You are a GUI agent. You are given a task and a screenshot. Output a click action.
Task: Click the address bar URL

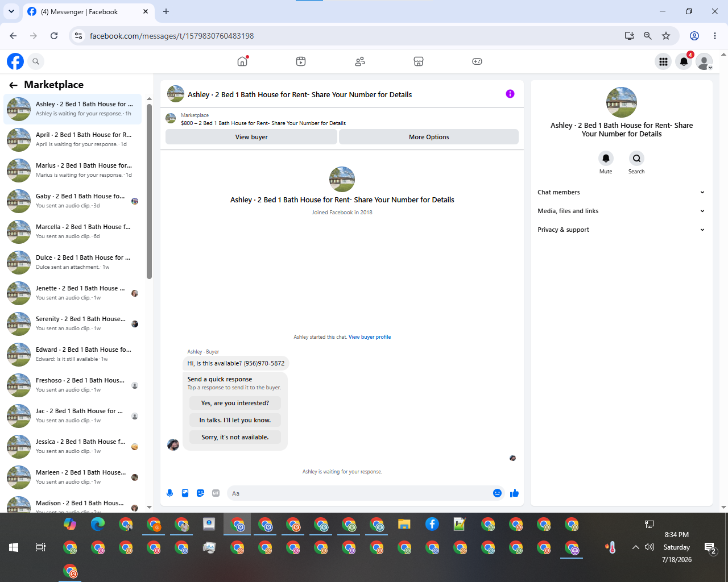[x=172, y=36]
